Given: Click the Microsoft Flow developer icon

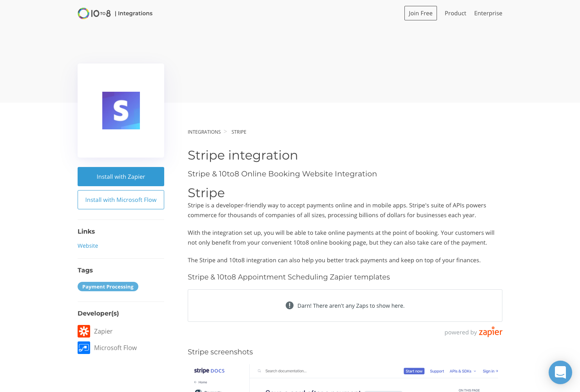Looking at the screenshot, I should pyautogui.click(x=84, y=348).
